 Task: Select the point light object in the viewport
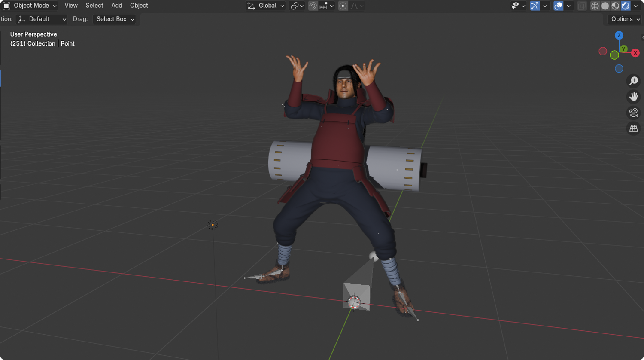[x=213, y=225]
